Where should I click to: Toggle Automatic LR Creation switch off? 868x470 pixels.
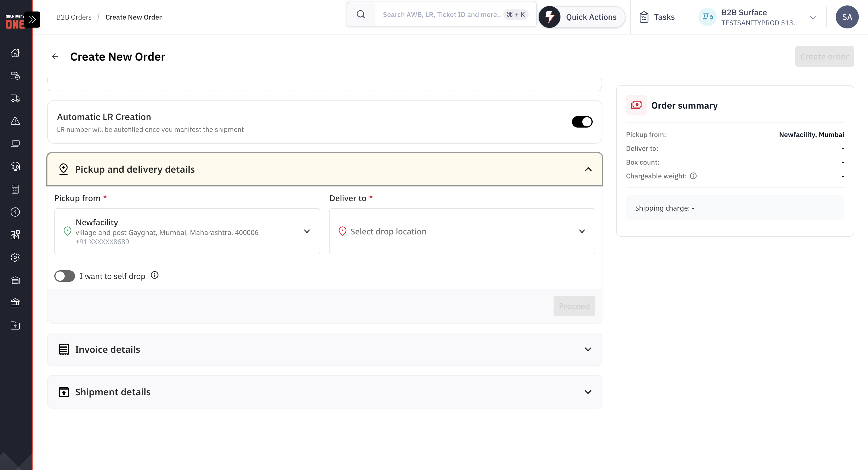(x=582, y=122)
